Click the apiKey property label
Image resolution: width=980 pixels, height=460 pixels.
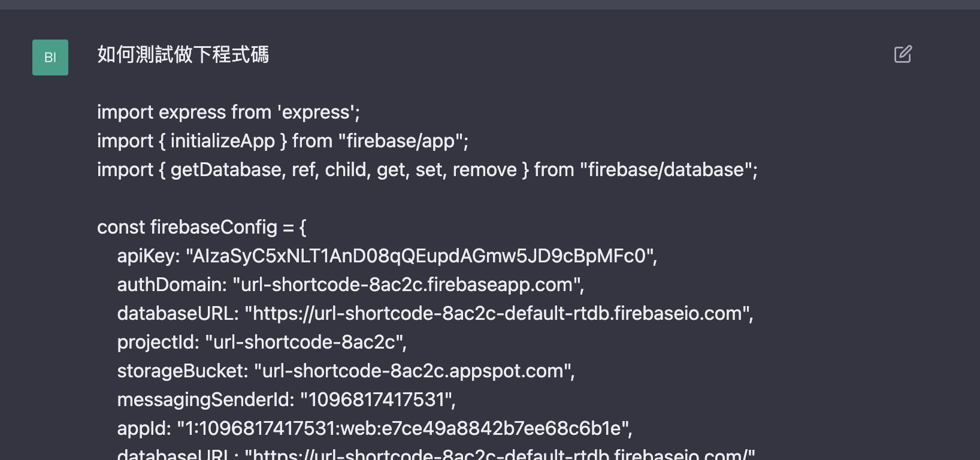click(x=149, y=256)
